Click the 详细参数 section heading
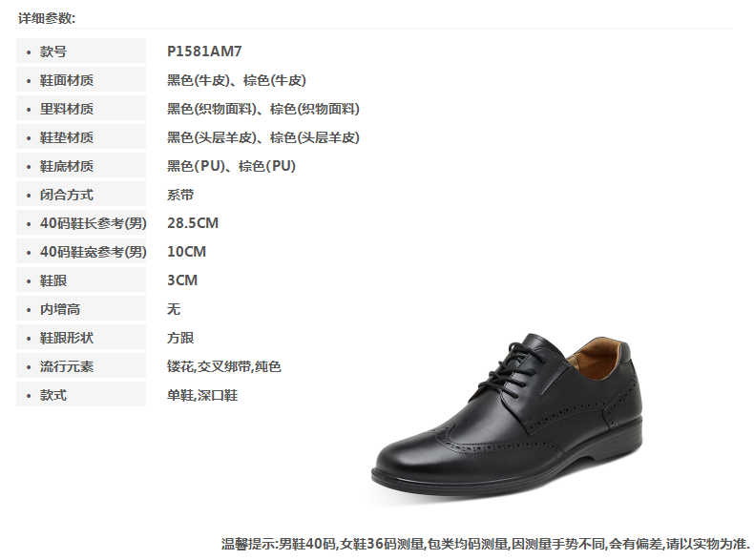This screenshot has height=560, width=754. [x=47, y=18]
